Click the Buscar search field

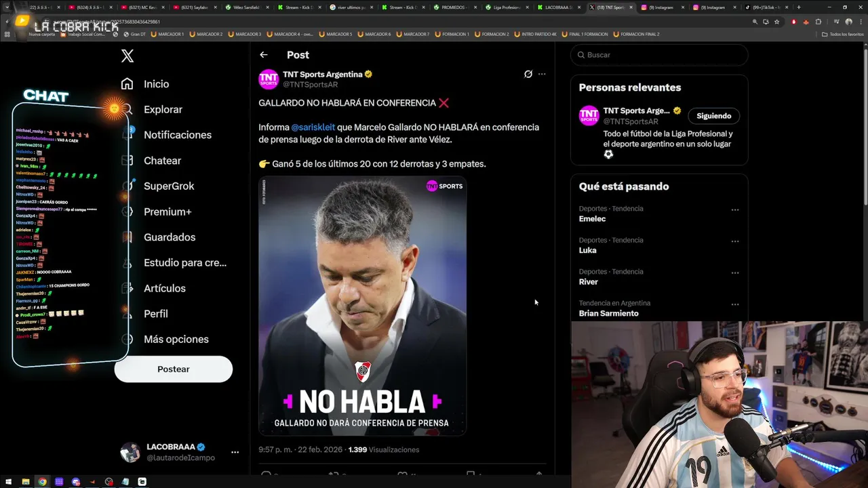click(659, 55)
